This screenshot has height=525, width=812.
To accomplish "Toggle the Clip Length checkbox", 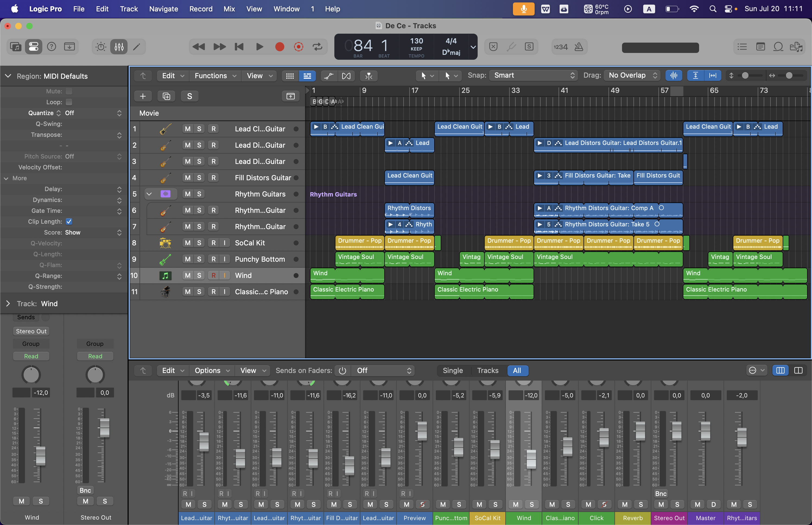I will pos(69,222).
